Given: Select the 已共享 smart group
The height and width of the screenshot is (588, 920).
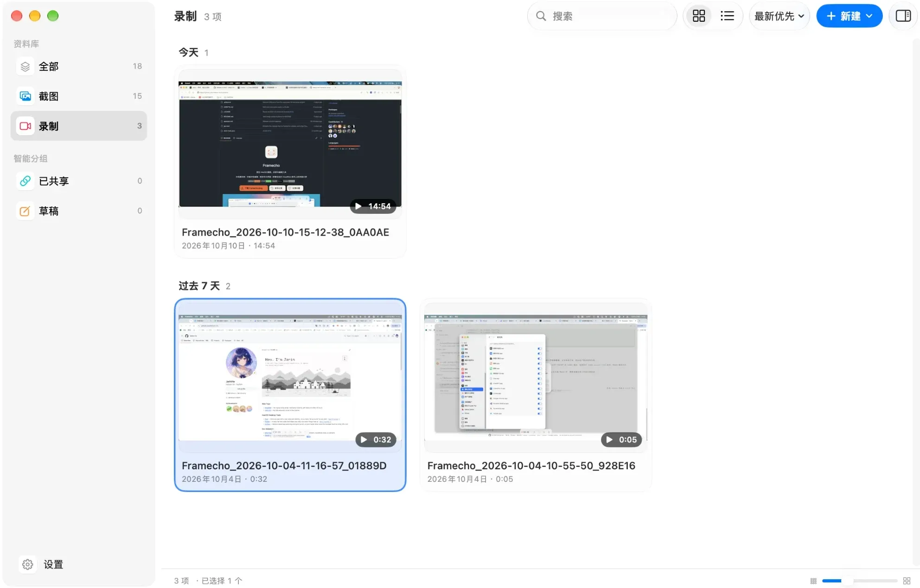Looking at the screenshot, I should (x=79, y=181).
